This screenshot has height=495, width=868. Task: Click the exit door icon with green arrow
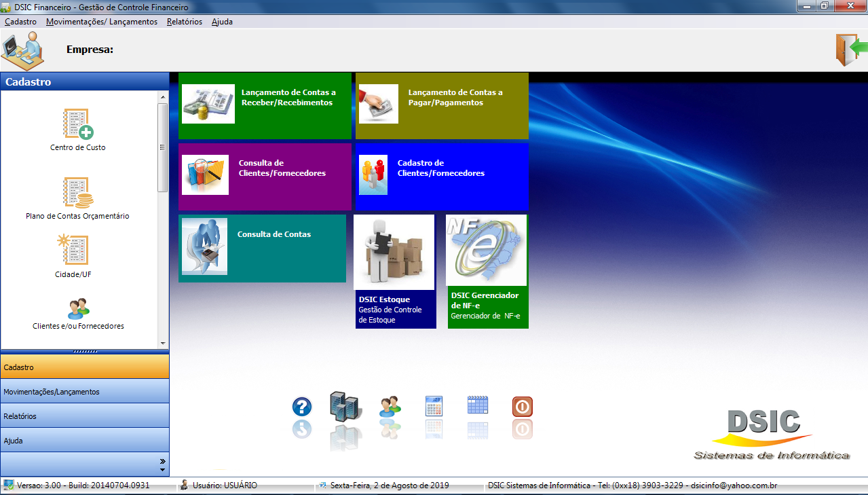852,50
